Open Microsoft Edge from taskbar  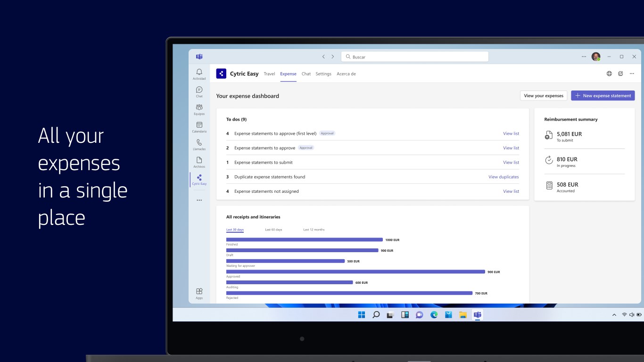point(434,315)
